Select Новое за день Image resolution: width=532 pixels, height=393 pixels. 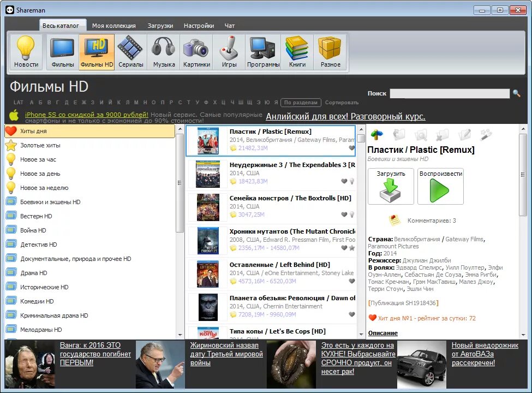point(90,174)
